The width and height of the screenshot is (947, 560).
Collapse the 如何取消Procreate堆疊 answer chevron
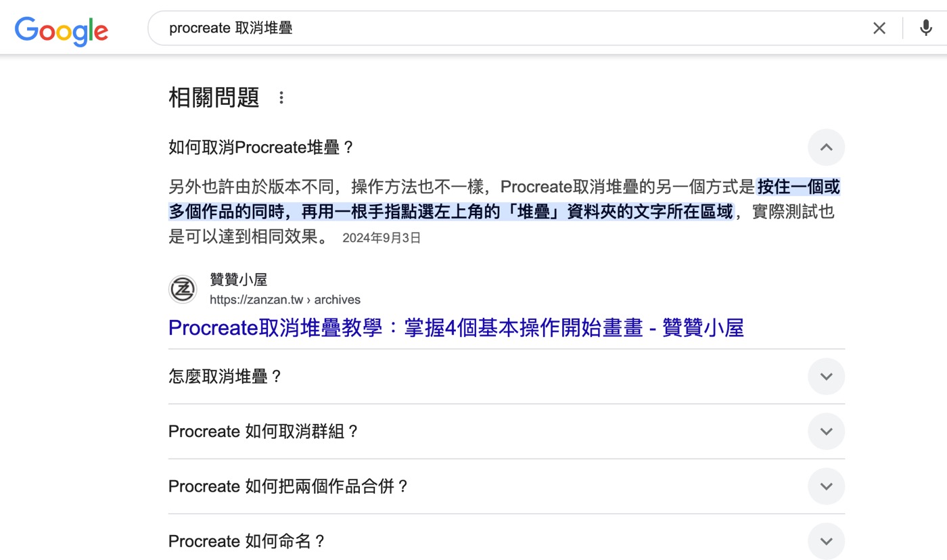pos(826,147)
